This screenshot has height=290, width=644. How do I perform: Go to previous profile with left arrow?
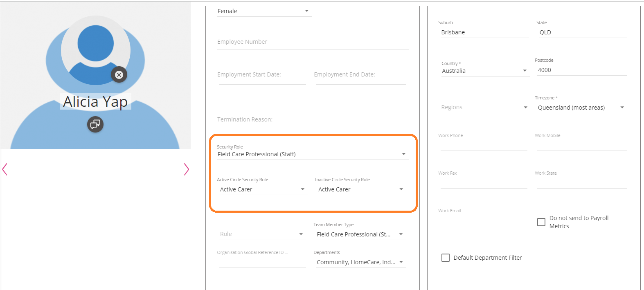[x=5, y=169]
